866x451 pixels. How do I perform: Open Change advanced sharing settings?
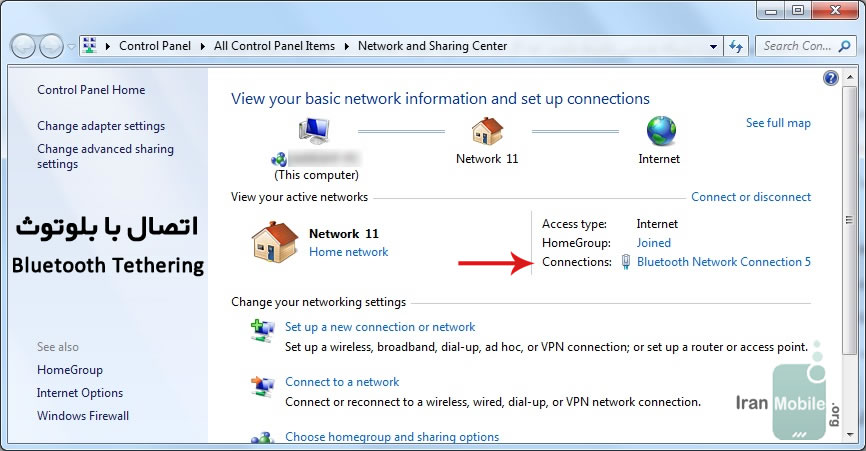(x=105, y=156)
